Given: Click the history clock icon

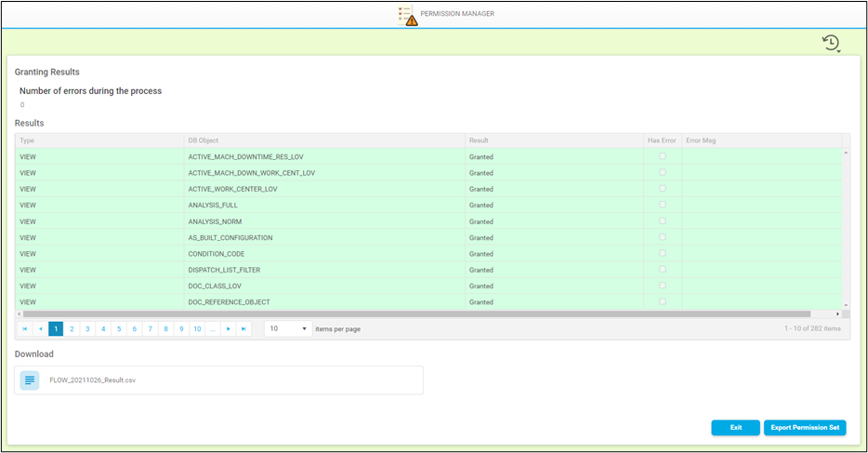Looking at the screenshot, I should click(831, 43).
